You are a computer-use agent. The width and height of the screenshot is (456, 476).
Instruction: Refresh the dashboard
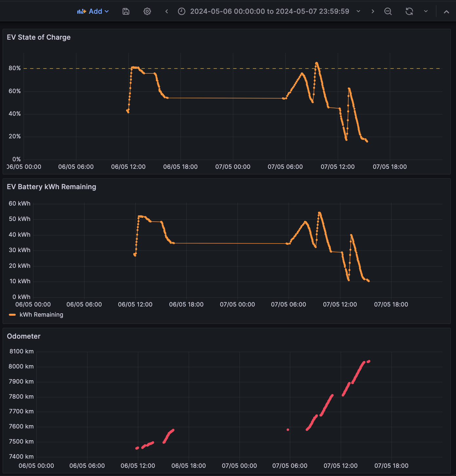(409, 11)
